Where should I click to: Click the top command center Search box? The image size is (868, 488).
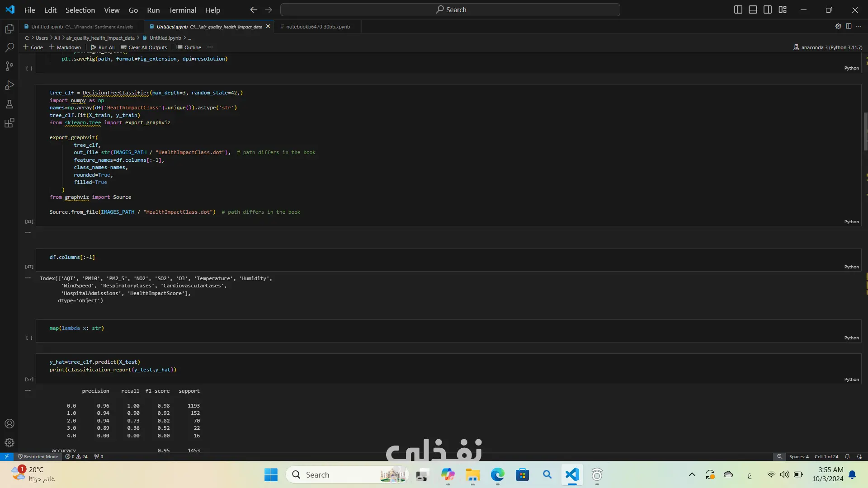[450, 9]
